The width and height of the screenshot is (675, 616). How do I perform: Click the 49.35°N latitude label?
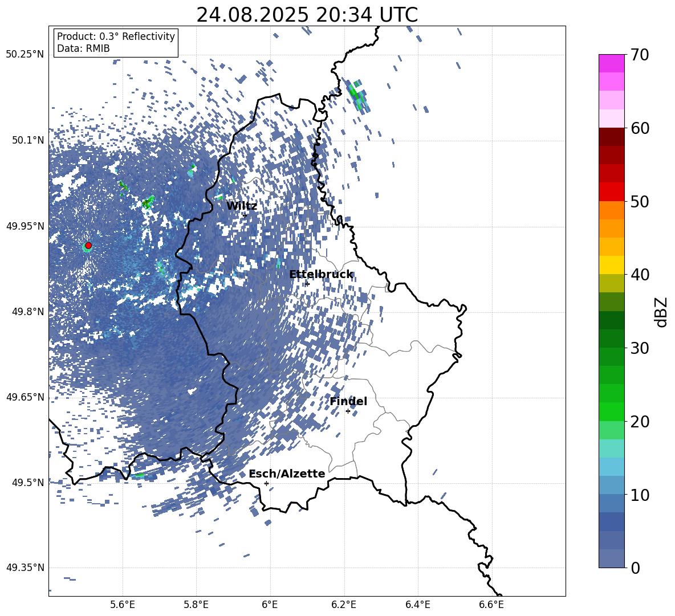tap(25, 568)
